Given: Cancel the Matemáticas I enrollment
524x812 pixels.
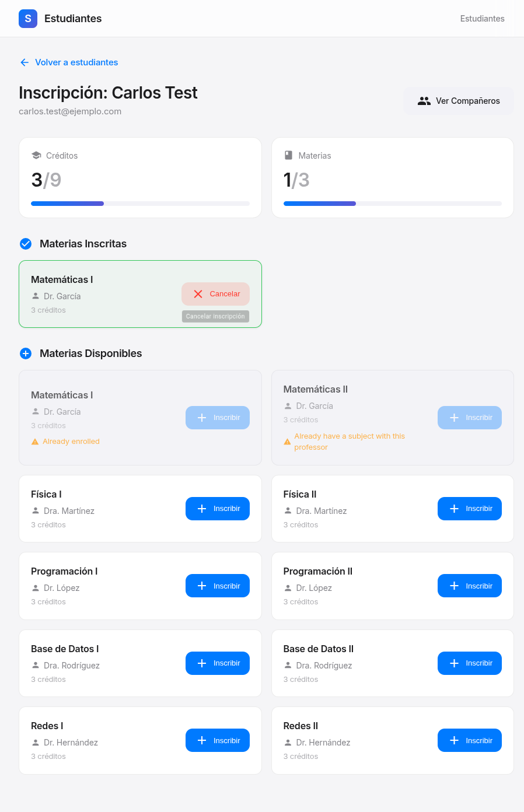Looking at the screenshot, I should click(x=215, y=294).
